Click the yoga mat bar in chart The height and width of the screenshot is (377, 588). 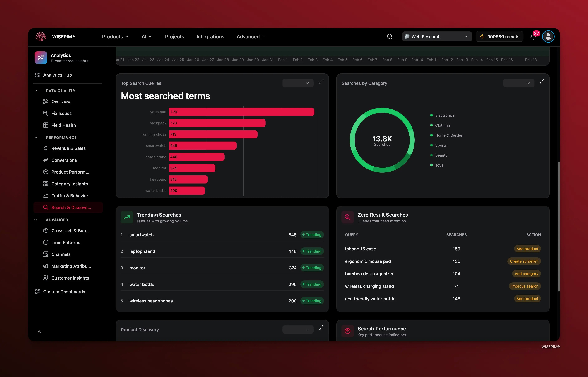[241, 112]
